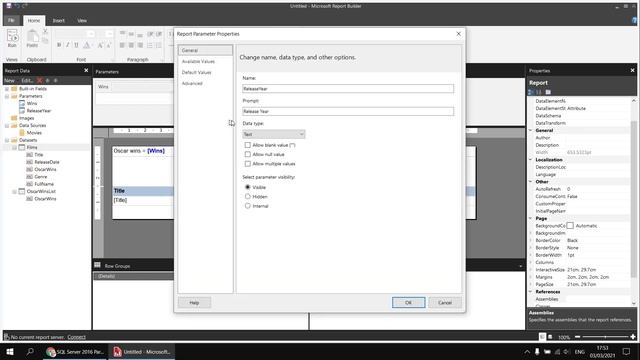This screenshot has height=360, width=640.
Task: Collapse the Parameters tree node
Action: pos(7,96)
